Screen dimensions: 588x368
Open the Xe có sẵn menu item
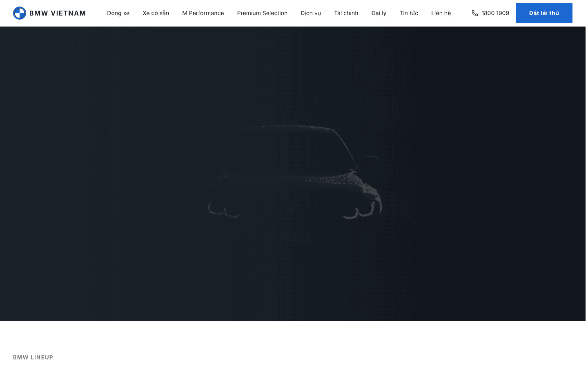[x=156, y=13]
